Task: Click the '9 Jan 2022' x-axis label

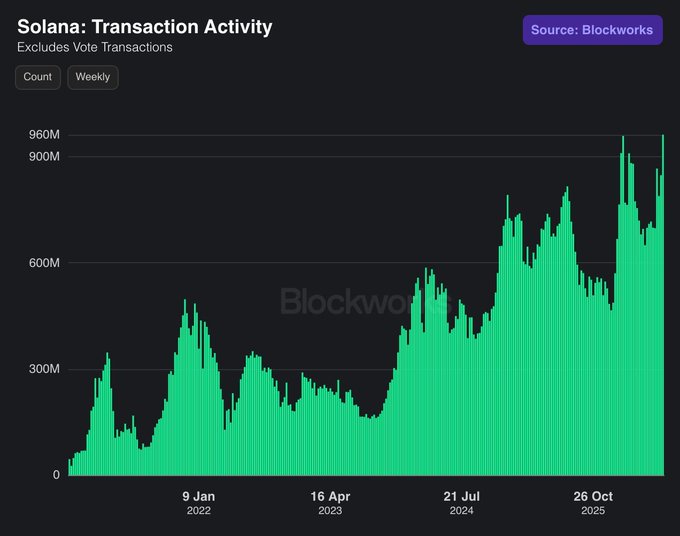Action: (x=199, y=503)
